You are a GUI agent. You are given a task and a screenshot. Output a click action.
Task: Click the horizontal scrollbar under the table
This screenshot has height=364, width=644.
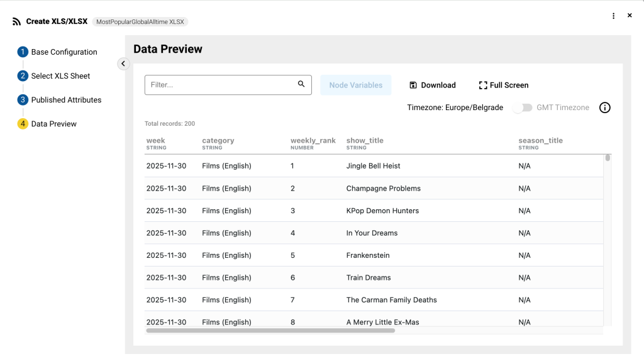click(x=270, y=330)
